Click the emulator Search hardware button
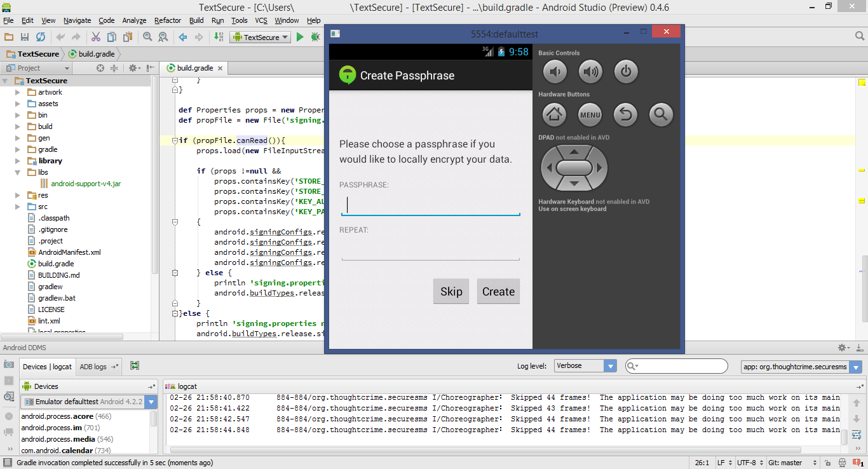Image resolution: width=868 pixels, height=469 pixels. point(661,114)
